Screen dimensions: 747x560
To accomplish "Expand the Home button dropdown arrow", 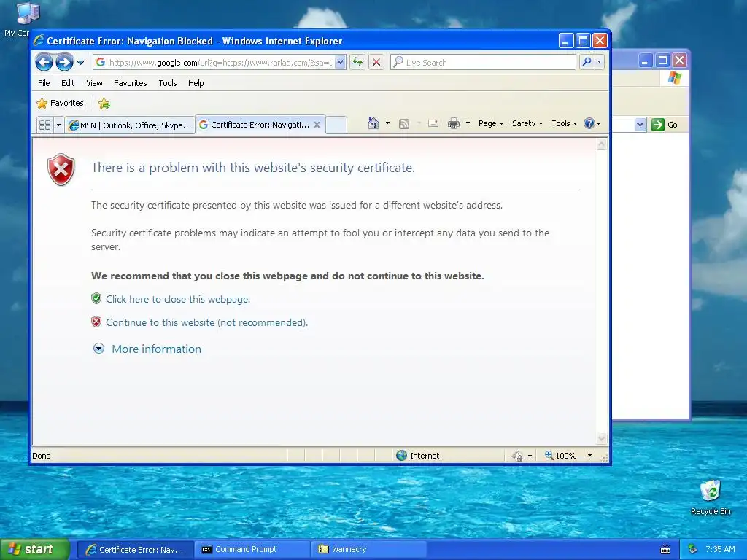I will point(387,123).
